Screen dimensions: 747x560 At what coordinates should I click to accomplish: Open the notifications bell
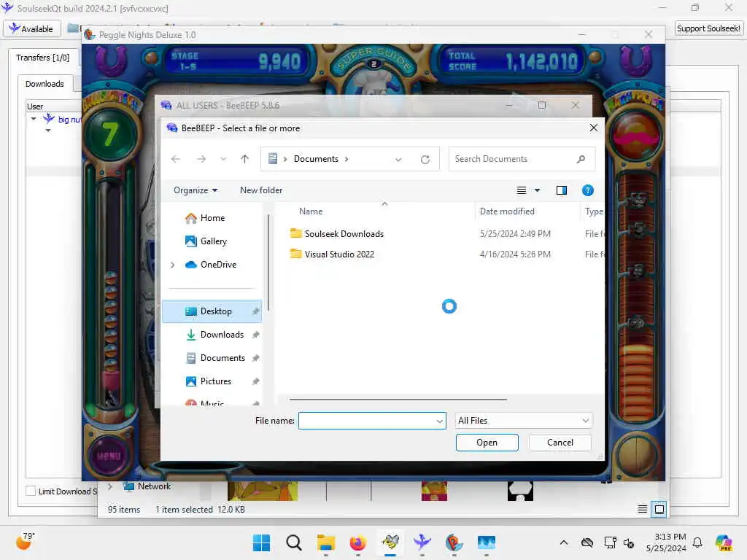697,542
